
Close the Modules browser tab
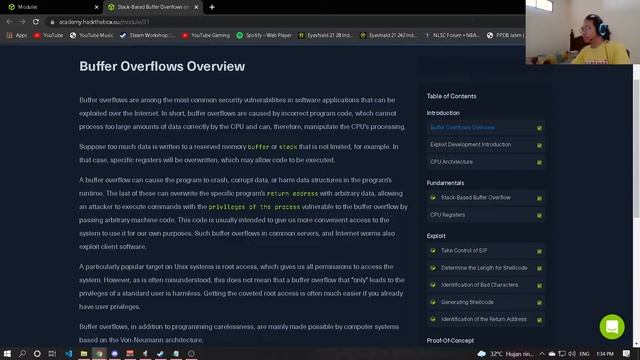[96, 7]
